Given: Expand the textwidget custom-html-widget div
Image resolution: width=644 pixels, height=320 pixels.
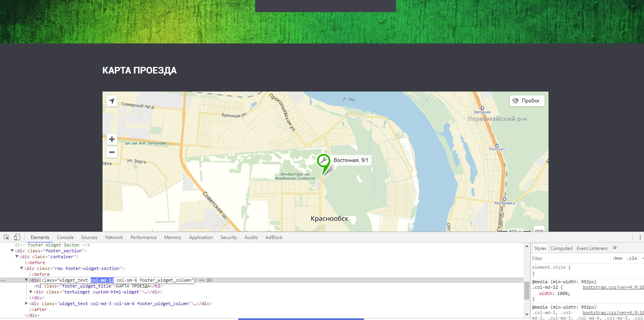Looking at the screenshot, I should click(x=31, y=292).
